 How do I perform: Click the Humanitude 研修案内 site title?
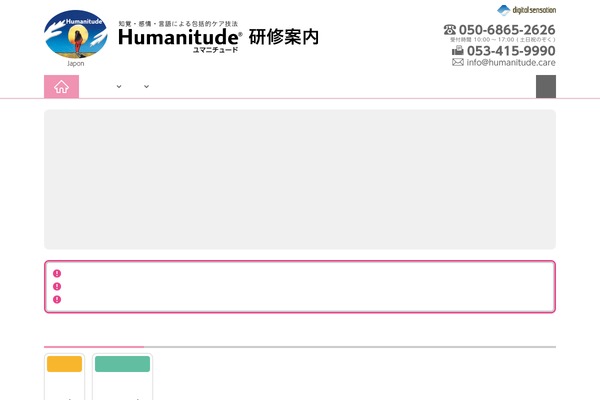tap(218, 37)
